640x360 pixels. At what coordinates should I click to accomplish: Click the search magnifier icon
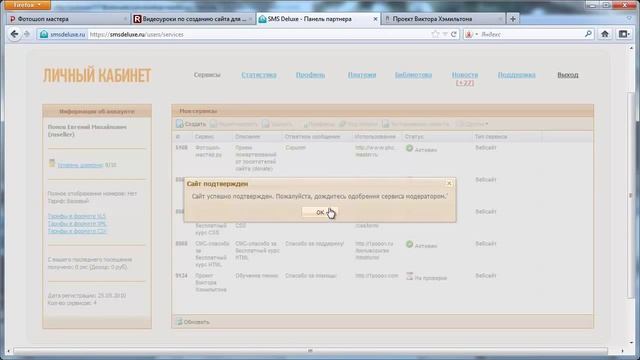click(x=588, y=34)
